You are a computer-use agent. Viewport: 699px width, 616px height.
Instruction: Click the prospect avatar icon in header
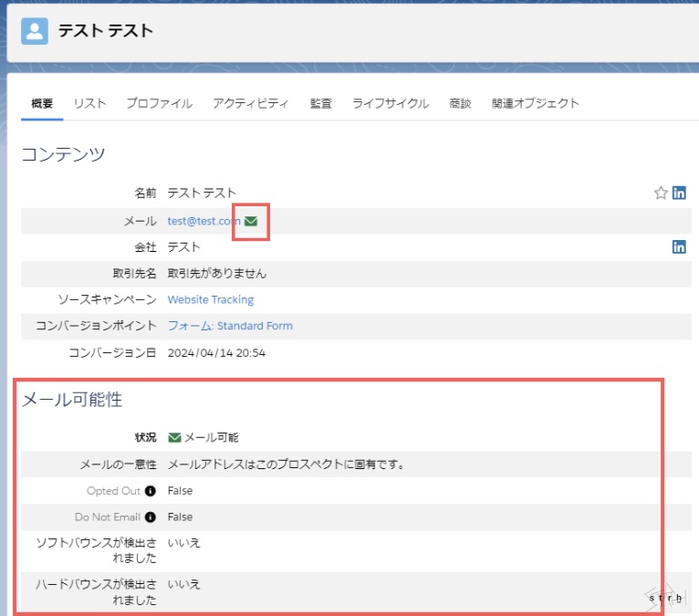(x=35, y=31)
